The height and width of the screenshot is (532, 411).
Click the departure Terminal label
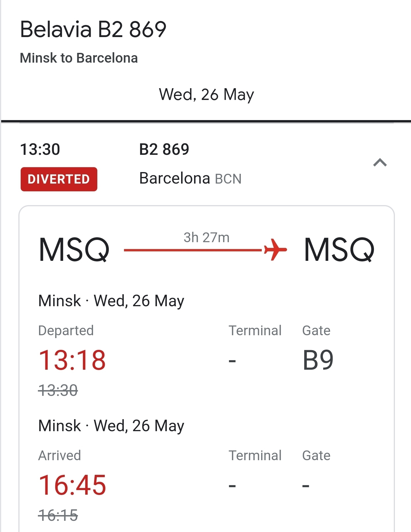(255, 331)
